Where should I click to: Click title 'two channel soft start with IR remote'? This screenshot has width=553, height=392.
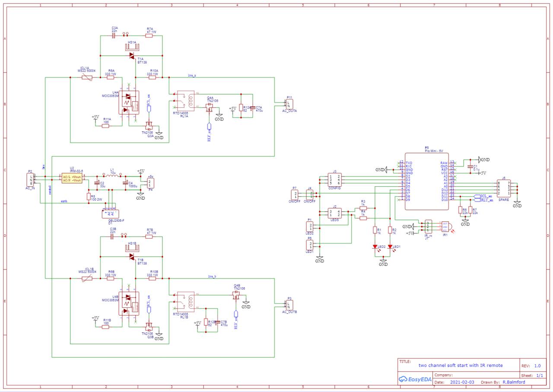pyautogui.click(x=461, y=366)
